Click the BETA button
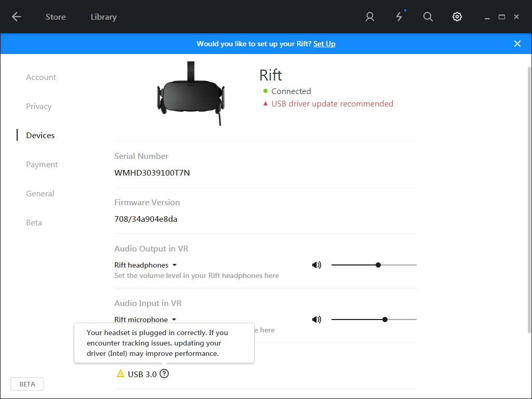The image size is (532, 399). (27, 384)
